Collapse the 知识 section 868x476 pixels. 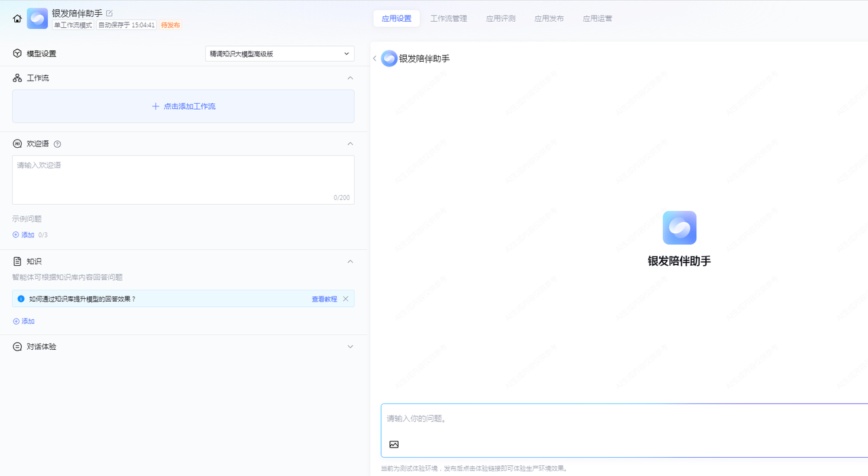[x=350, y=261]
